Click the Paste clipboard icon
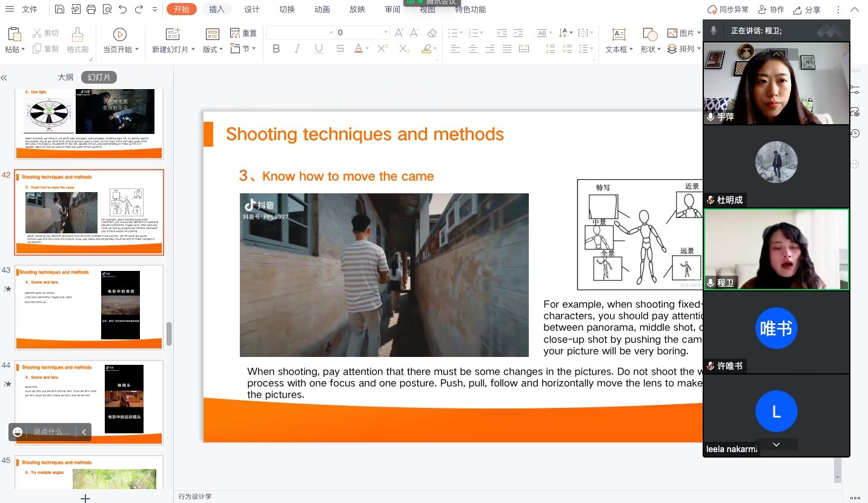868x503 pixels. [14, 35]
